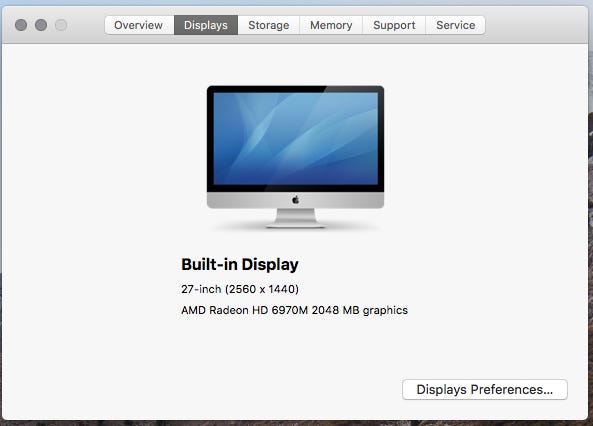Switch to the Overview tab

[x=139, y=25]
